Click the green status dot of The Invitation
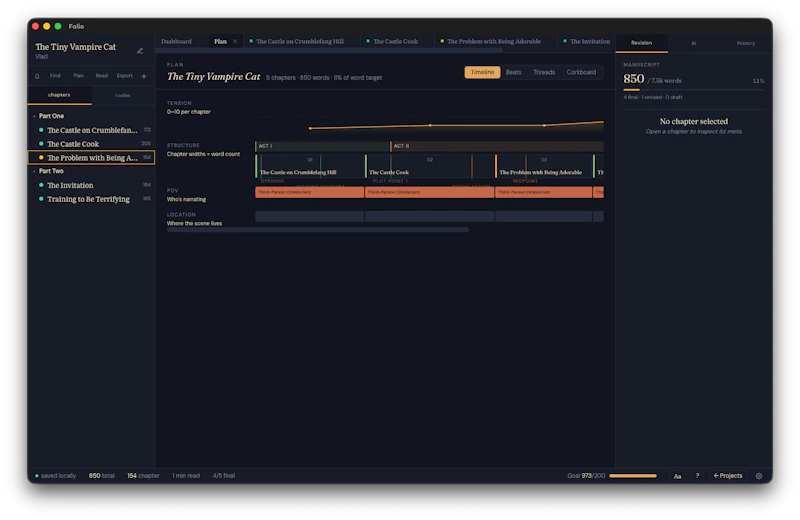The width and height of the screenshot is (800, 520). point(41,185)
